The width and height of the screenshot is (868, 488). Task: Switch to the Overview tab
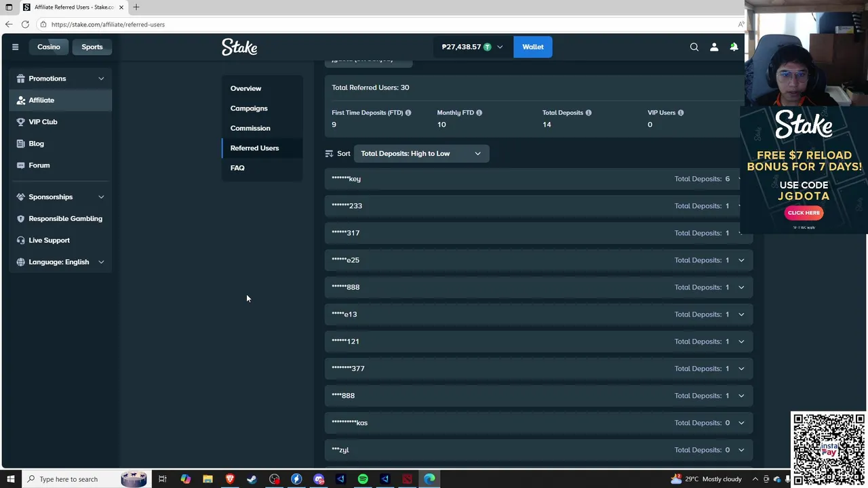click(x=262, y=89)
